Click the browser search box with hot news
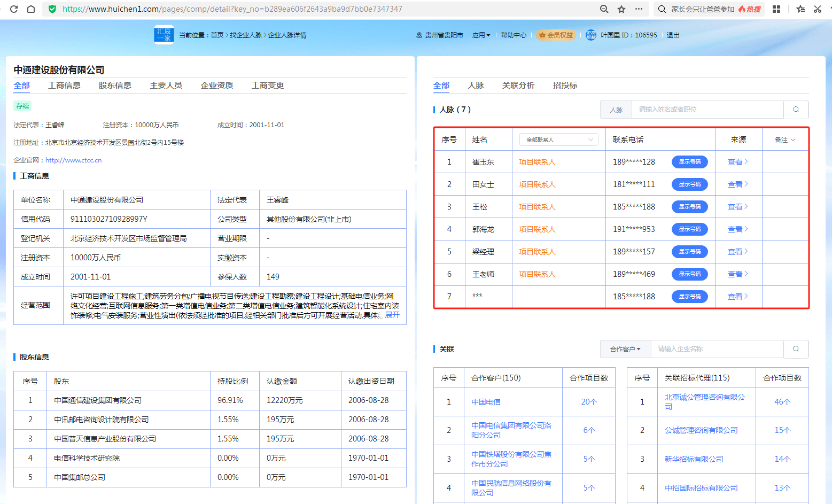832x504 pixels. (x=709, y=9)
